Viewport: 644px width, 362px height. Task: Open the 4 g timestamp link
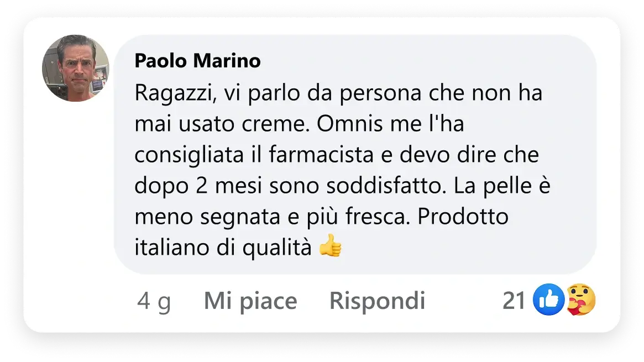click(x=154, y=301)
